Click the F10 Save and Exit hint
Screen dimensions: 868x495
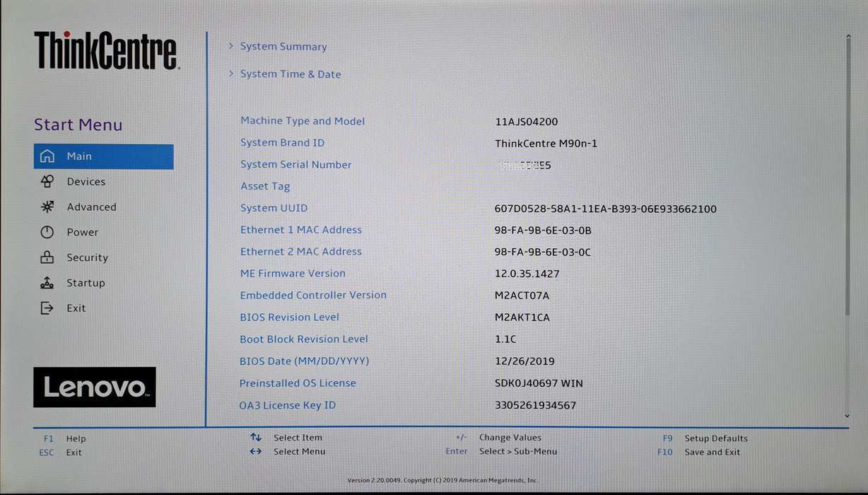(699, 452)
